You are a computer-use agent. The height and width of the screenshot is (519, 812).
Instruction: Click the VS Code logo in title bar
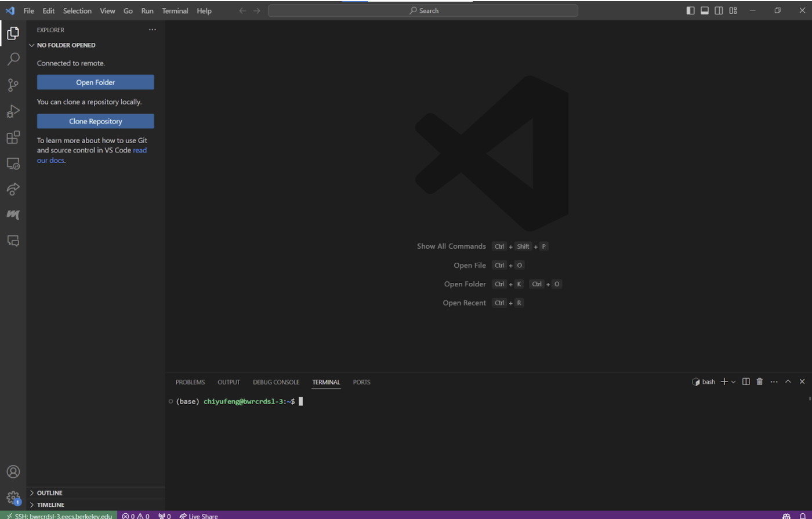pos(10,10)
